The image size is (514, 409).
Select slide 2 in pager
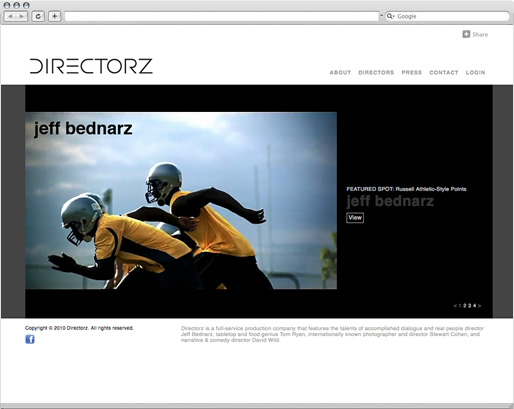(465, 306)
